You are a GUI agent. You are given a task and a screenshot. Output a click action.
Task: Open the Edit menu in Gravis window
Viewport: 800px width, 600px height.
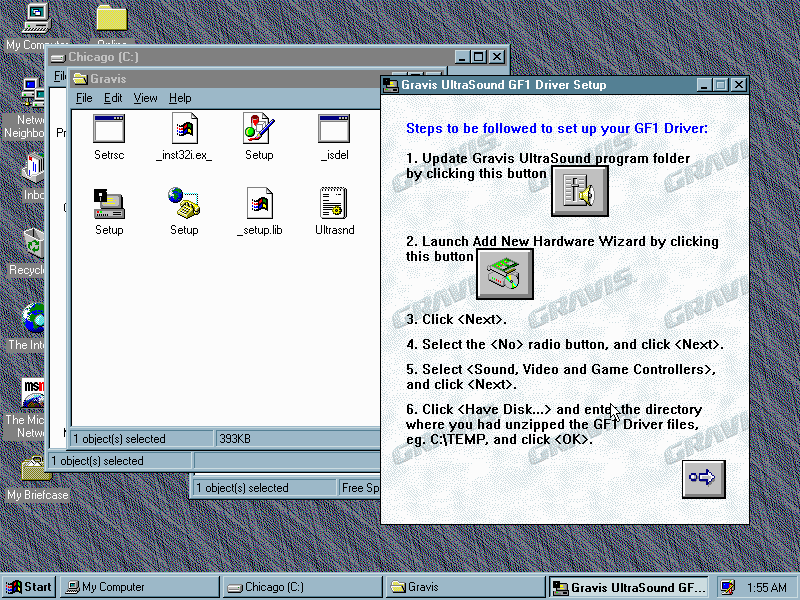[113, 98]
